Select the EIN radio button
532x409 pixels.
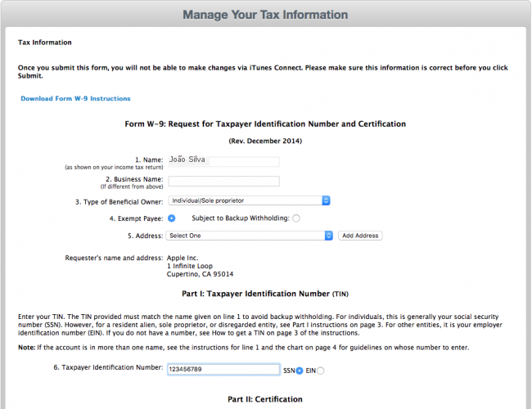pyautogui.click(x=320, y=371)
